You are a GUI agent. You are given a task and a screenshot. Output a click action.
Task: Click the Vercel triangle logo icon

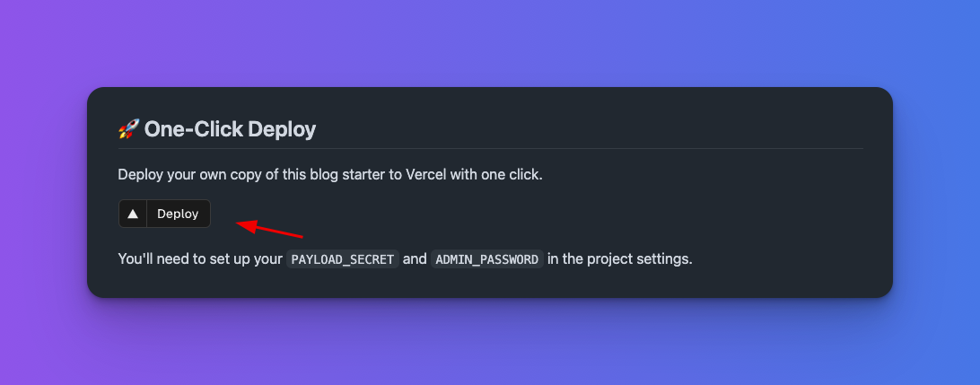[133, 214]
